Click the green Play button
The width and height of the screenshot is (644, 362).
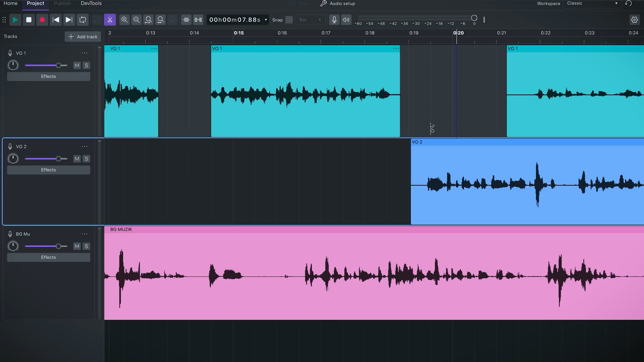click(15, 20)
